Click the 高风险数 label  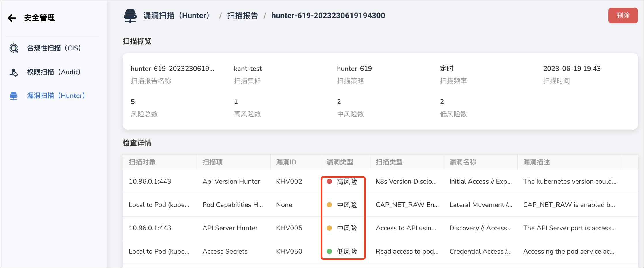247,114
